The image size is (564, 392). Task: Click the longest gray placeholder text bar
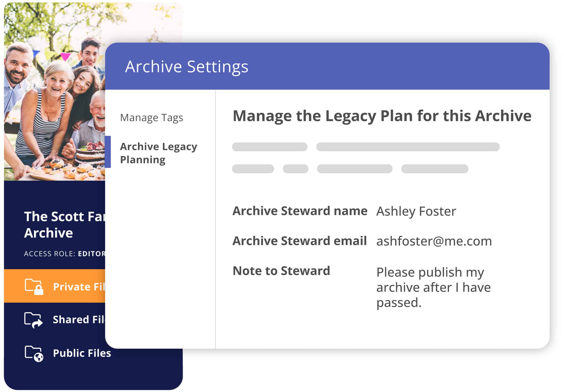click(408, 147)
